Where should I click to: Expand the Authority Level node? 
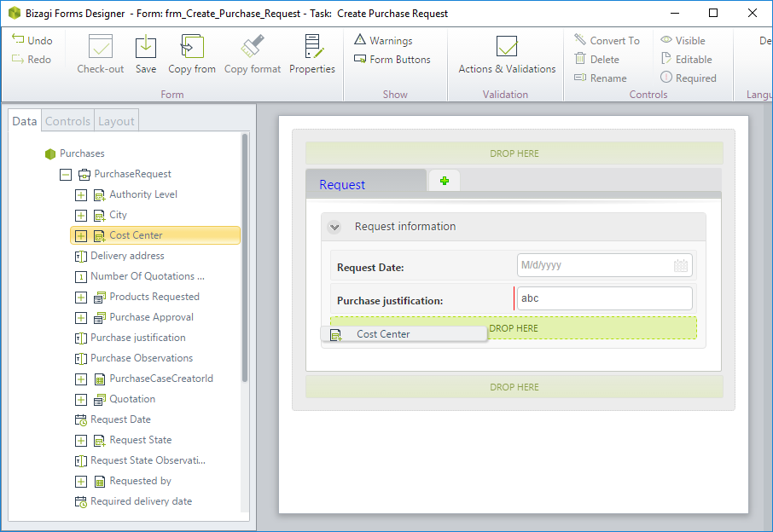(81, 194)
